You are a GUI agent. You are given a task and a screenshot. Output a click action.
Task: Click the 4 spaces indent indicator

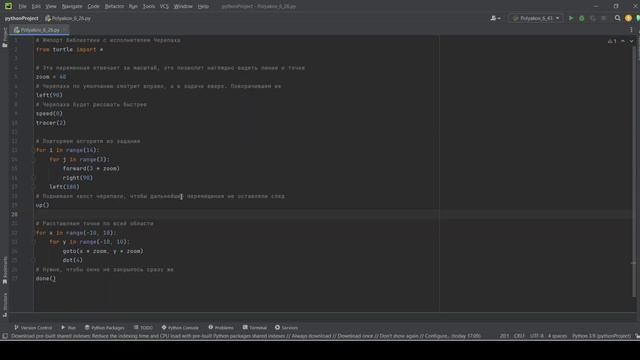557,336
